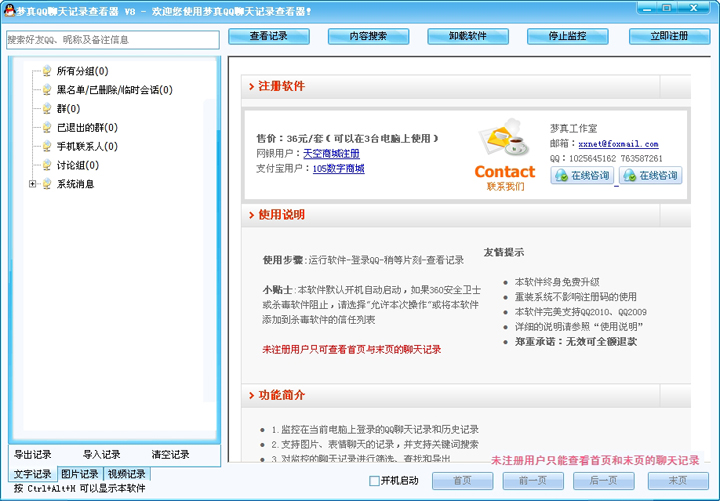Click the 立即注册 button
This screenshot has height=501, width=720.
pyautogui.click(x=669, y=36)
